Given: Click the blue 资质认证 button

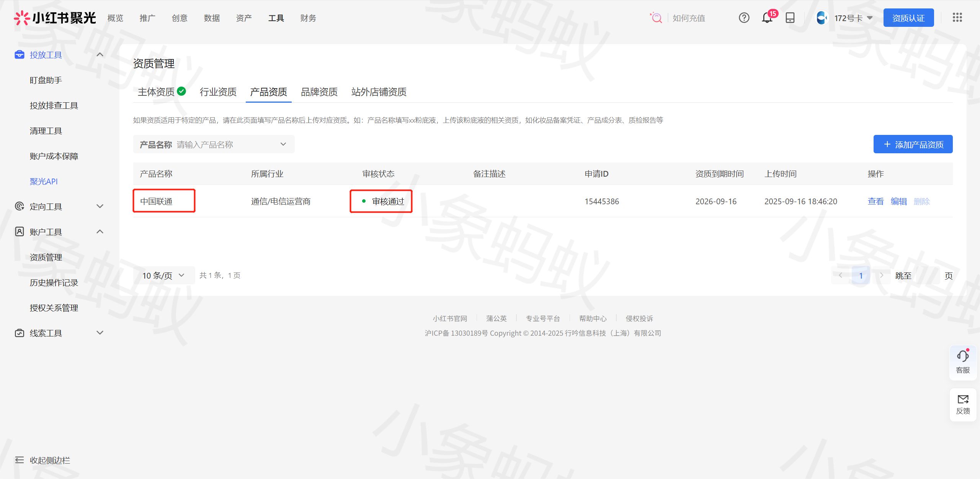Looking at the screenshot, I should [908, 18].
